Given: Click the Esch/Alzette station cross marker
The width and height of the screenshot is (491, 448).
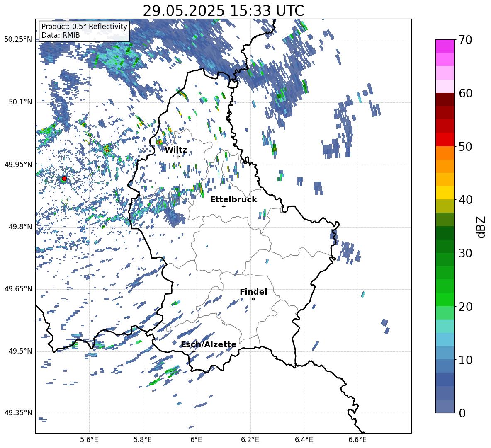Looking at the screenshot, I should pos(194,351).
